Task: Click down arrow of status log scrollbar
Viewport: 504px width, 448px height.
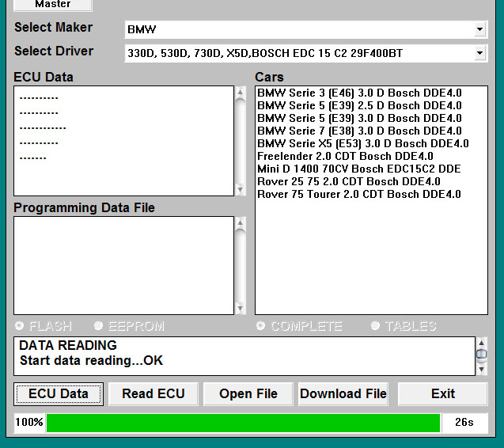Action: pyautogui.click(x=482, y=369)
